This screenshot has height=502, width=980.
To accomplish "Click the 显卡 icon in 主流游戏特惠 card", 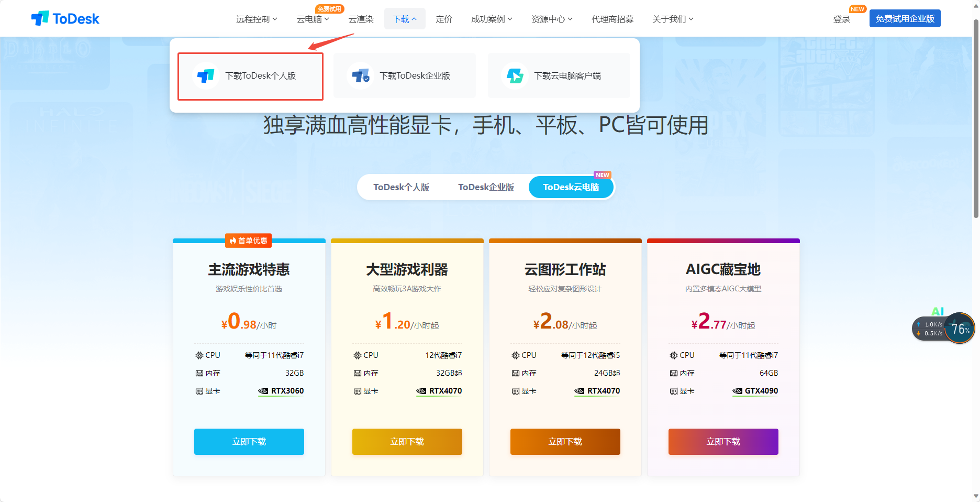I will tap(199, 391).
